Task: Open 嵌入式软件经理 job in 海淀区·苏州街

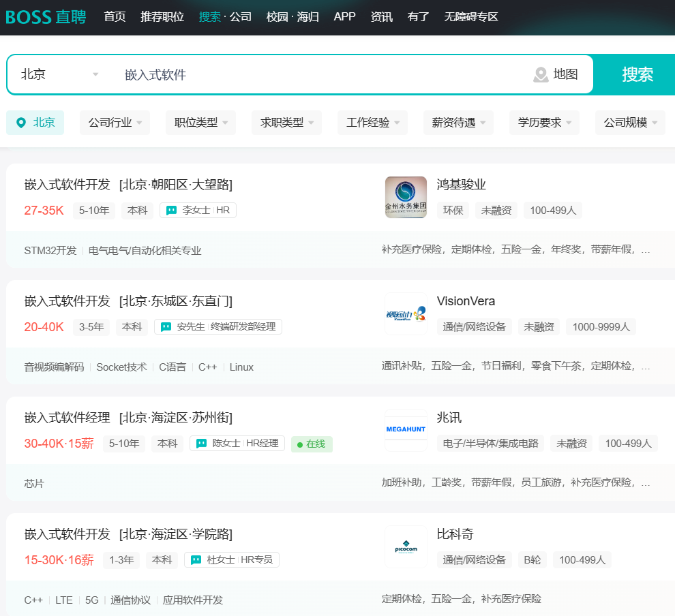Action: click(128, 418)
